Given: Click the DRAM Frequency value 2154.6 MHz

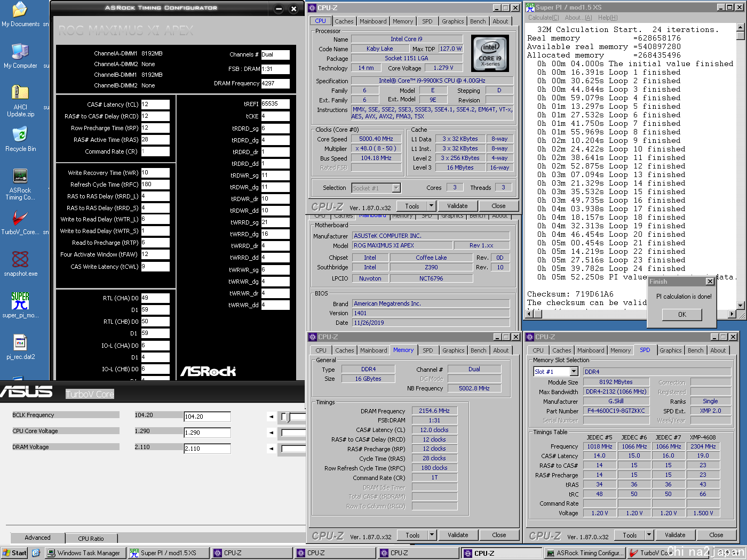Looking at the screenshot, I should pos(434,411).
